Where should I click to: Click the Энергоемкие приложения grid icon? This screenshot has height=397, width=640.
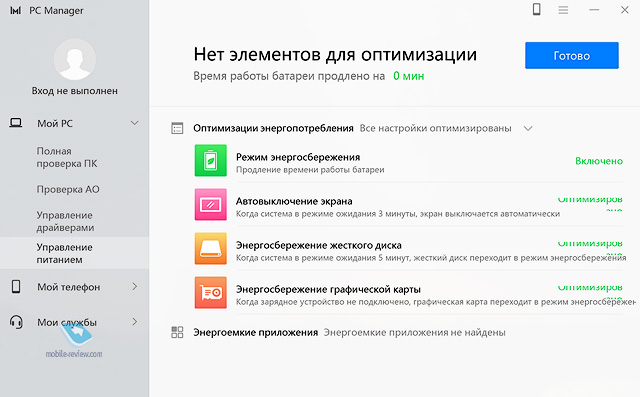(177, 332)
